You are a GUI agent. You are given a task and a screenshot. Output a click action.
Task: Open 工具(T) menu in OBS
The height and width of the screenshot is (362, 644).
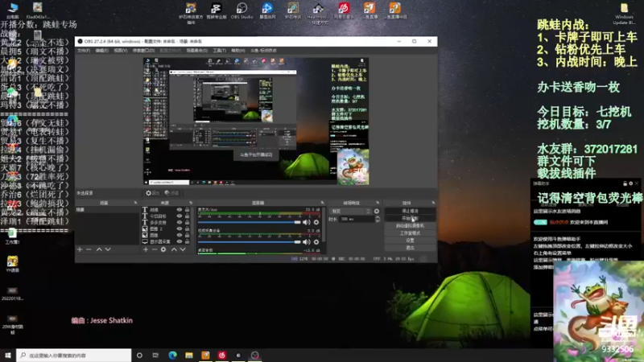[219, 51]
